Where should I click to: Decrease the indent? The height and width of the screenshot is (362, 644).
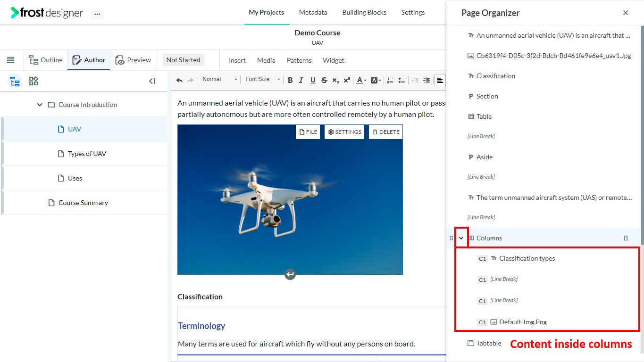click(415, 80)
